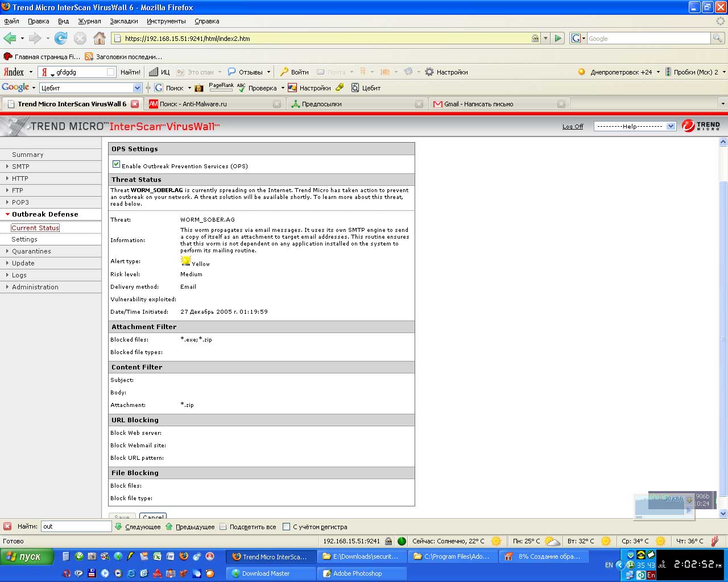Click the Предыдущее find-previous arrow
Image resolution: width=728 pixels, height=582 pixels.
click(x=190, y=527)
